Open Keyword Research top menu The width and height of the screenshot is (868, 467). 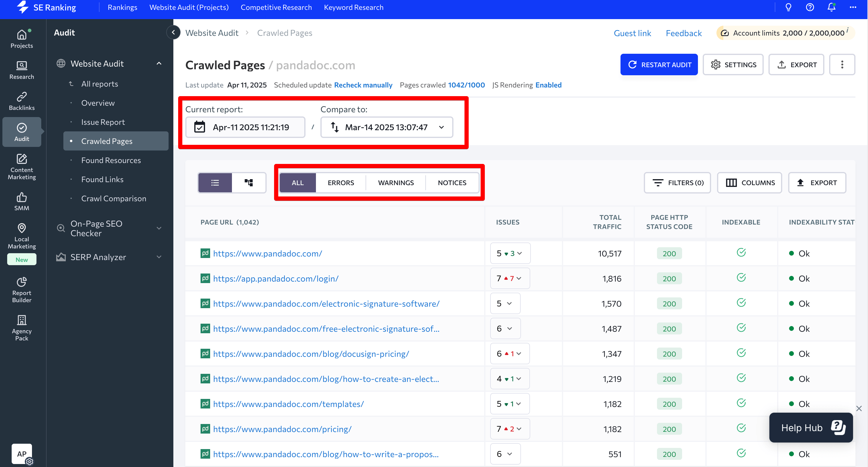coord(354,7)
